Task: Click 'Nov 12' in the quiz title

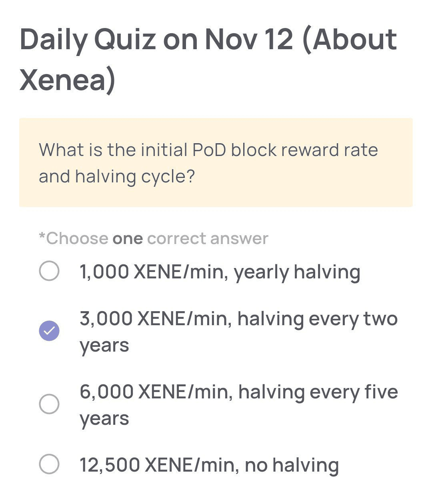Action: (249, 39)
